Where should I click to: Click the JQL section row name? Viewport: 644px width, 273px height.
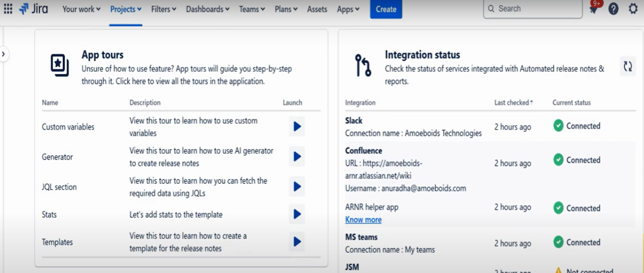(x=59, y=187)
